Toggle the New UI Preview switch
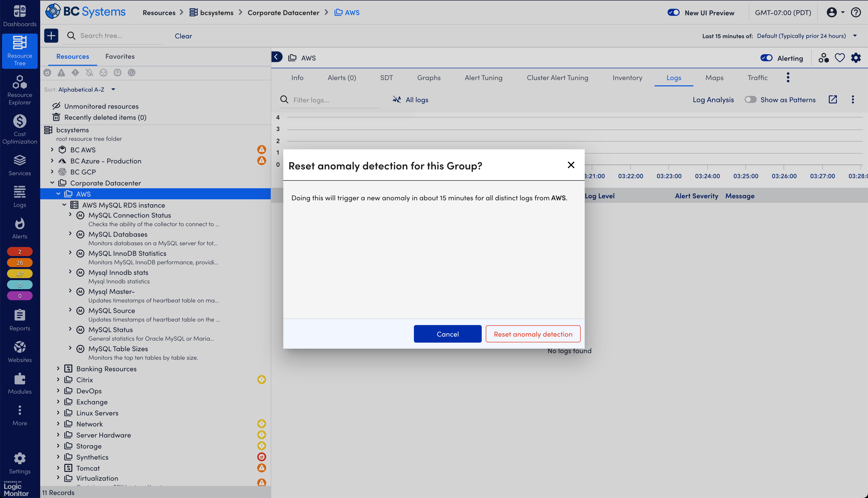 click(673, 13)
